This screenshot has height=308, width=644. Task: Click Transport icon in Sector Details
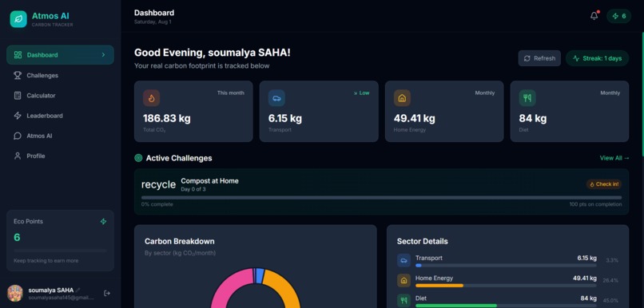click(x=403, y=260)
